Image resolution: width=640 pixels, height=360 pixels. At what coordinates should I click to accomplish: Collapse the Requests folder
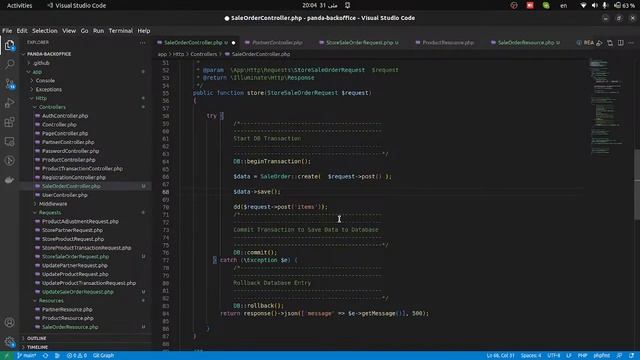pos(50,213)
